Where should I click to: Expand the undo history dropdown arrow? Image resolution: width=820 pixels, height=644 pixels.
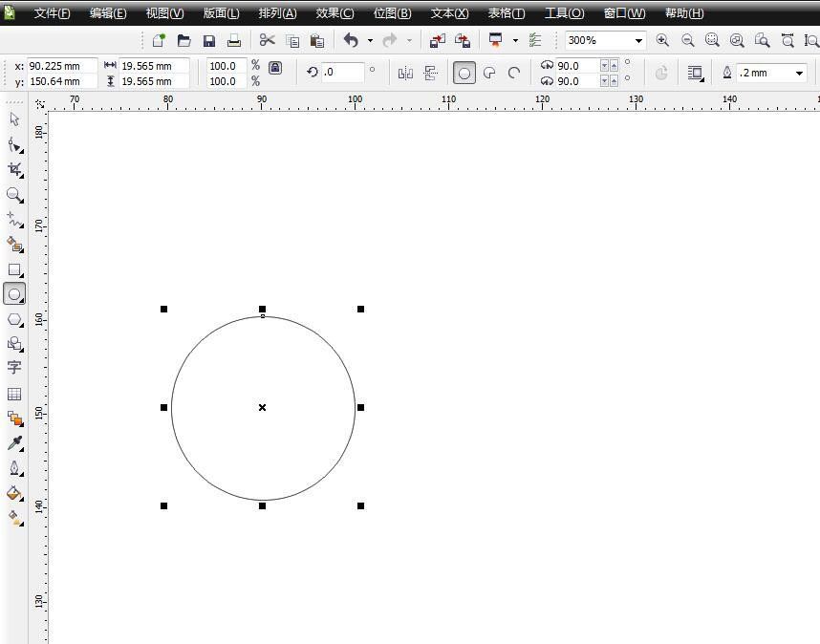(370, 41)
